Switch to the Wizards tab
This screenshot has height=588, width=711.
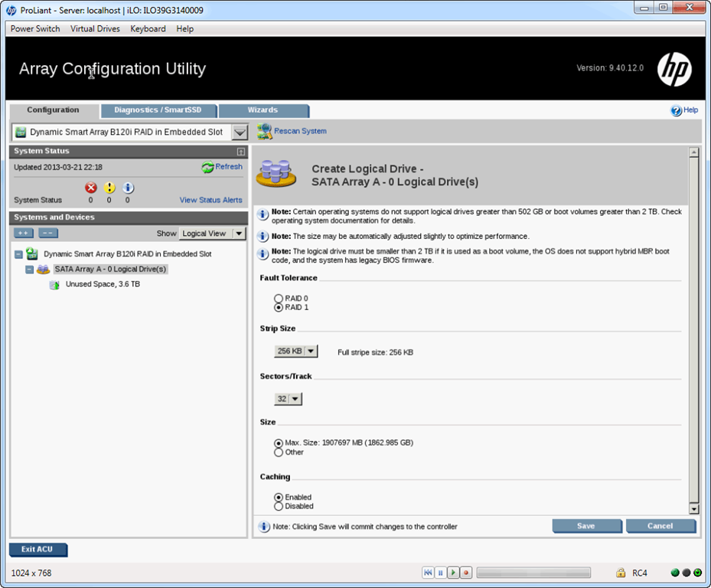263,110
